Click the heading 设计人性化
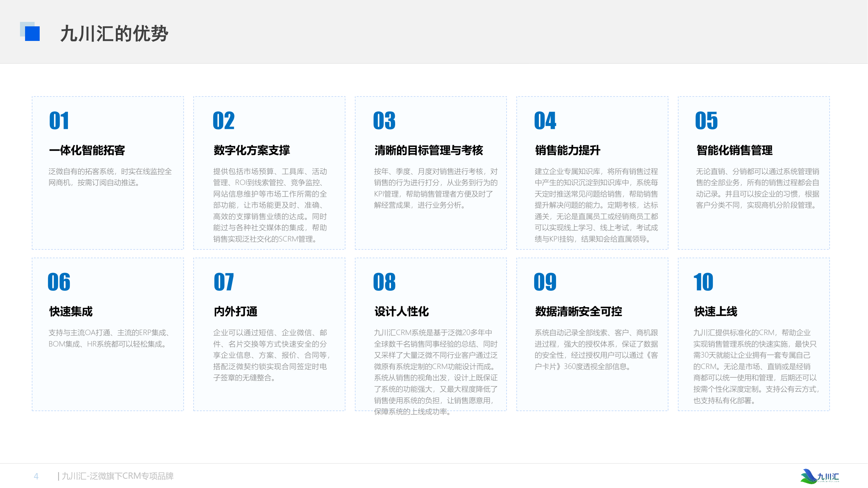The height and width of the screenshot is (488, 868). (402, 312)
